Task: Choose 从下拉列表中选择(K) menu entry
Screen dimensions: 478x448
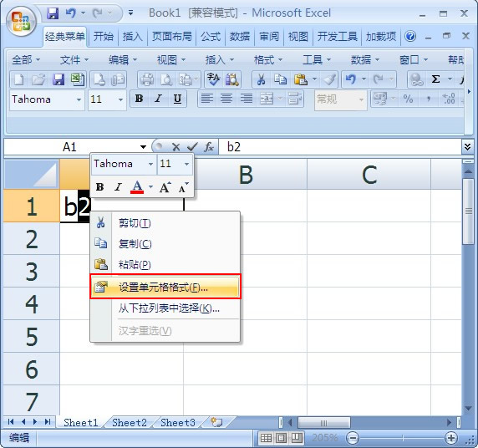Action: 165,308
